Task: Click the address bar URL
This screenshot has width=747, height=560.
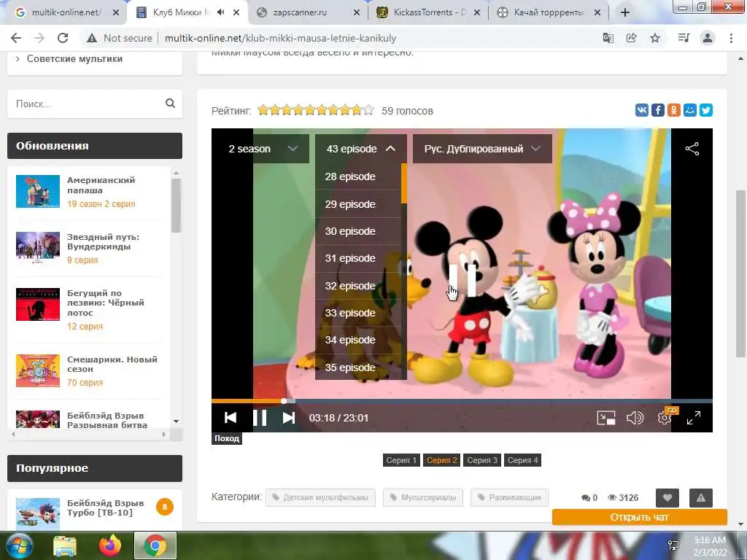Action: (x=281, y=38)
